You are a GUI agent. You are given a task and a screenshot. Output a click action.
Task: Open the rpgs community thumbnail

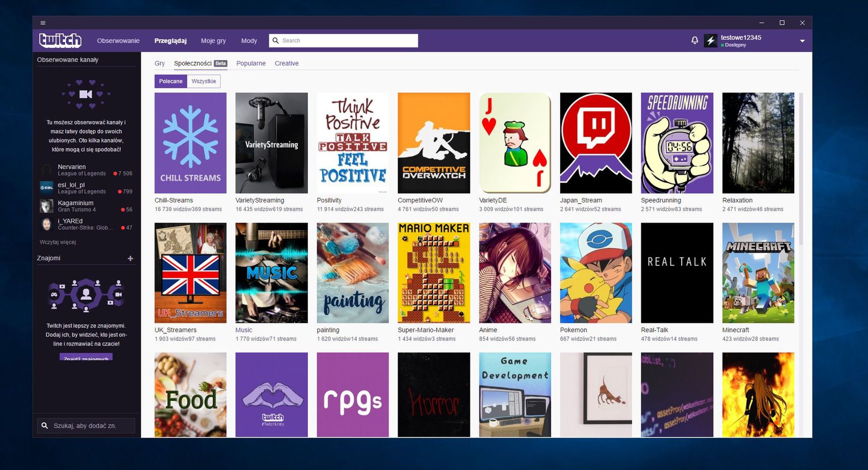pos(353,395)
